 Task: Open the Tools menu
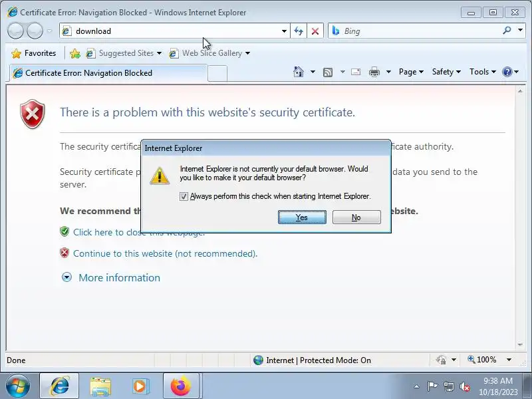483,72
